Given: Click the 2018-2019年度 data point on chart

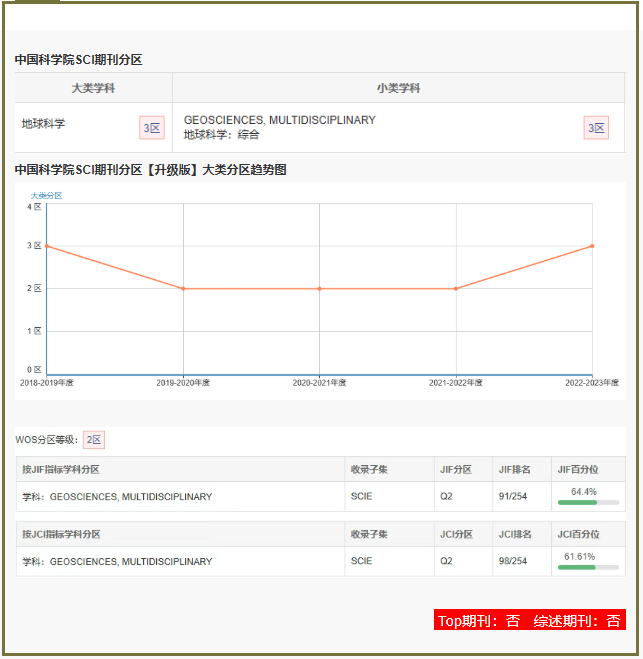Looking at the screenshot, I should tap(47, 246).
